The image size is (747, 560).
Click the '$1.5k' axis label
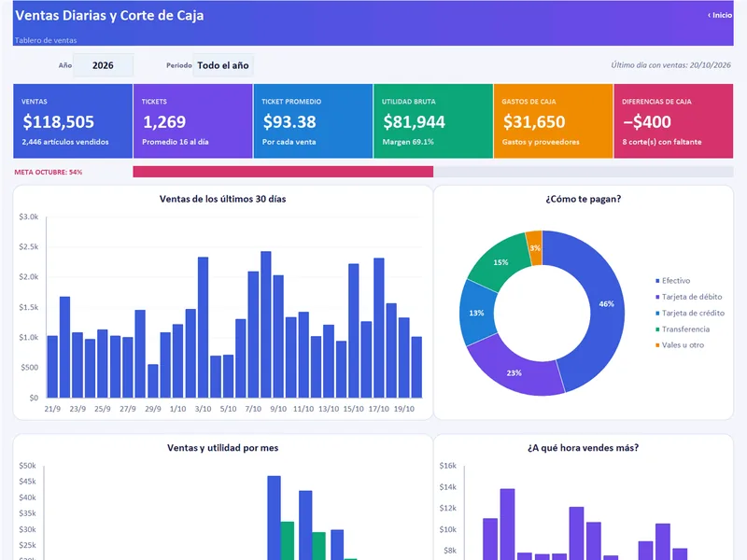29,307
